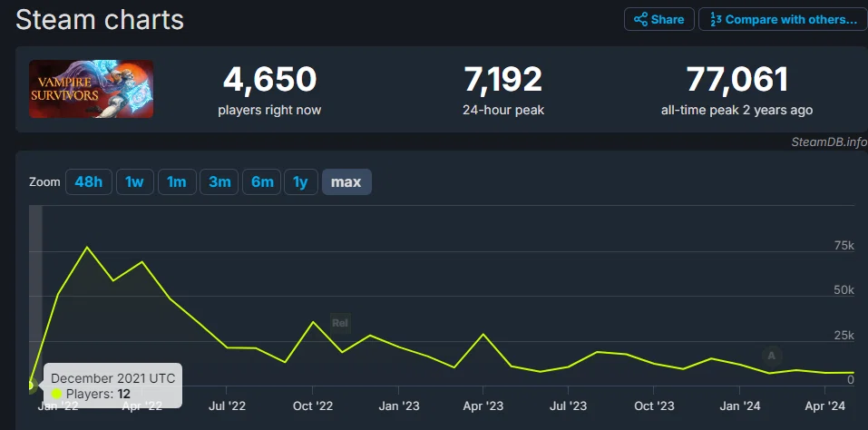Select the 1w zoom range

point(134,182)
